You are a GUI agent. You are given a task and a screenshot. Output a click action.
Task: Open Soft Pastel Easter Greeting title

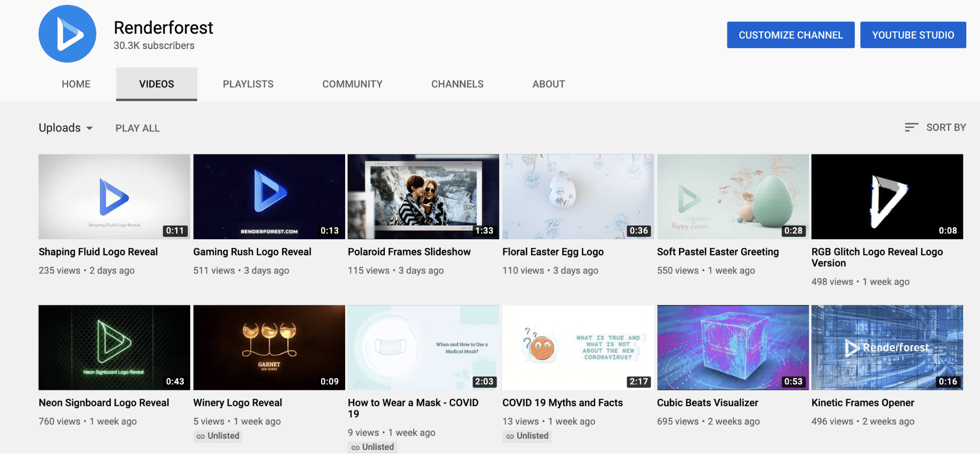[x=718, y=252]
